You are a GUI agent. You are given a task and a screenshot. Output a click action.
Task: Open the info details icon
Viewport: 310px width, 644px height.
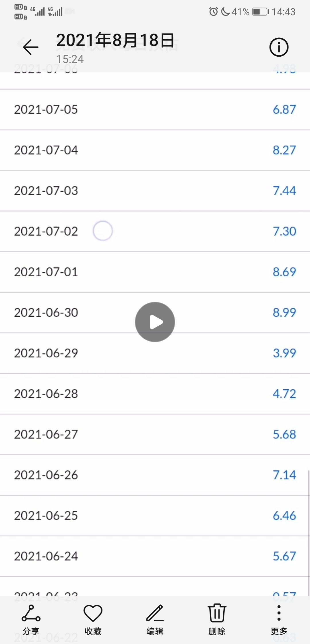pos(279,47)
